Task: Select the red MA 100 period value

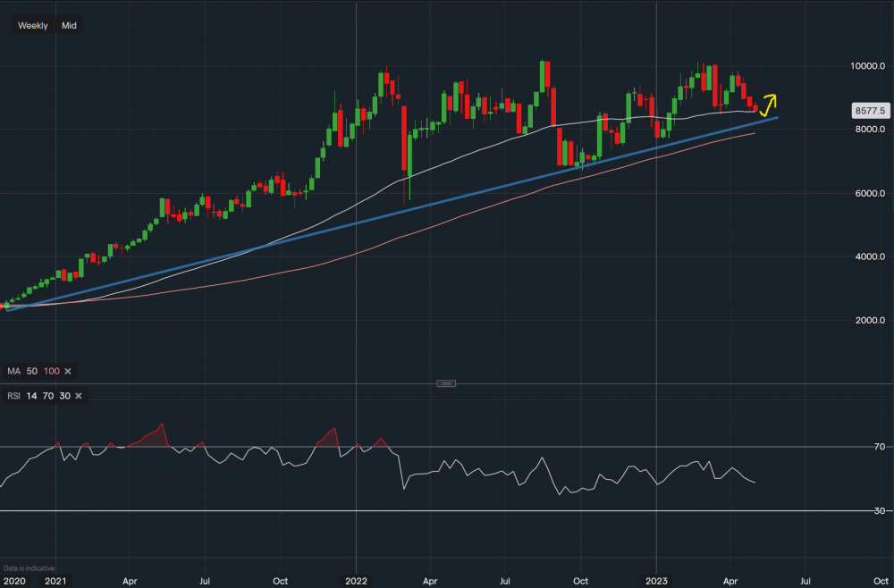Action: 51,371
